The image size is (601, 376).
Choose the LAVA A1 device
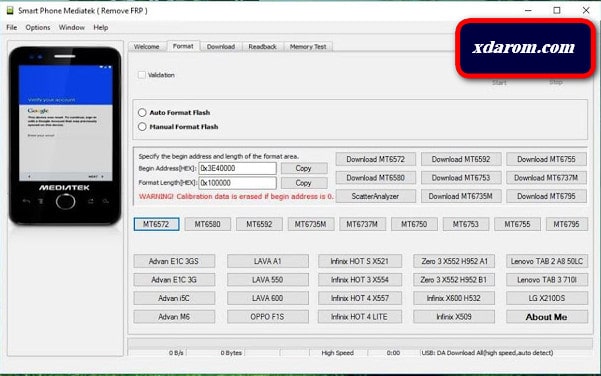[268, 261]
